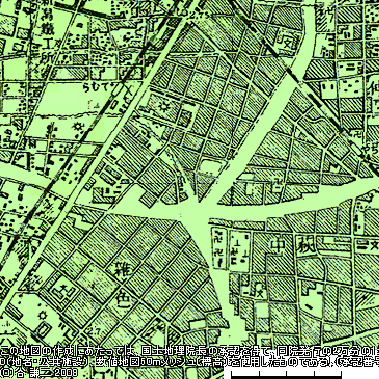Click the らむで hiragana map label

point(99,89)
